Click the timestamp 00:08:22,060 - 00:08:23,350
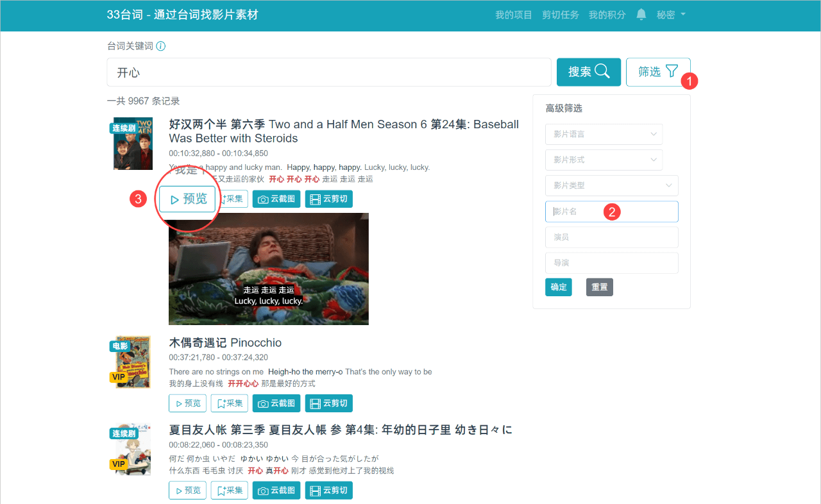The image size is (821, 504). pyautogui.click(x=219, y=444)
